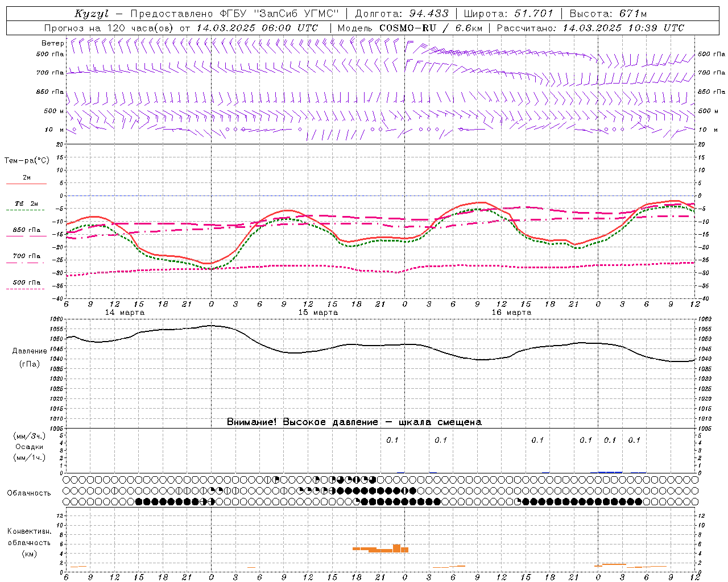
Task: Click the Модель COSMO-RU / 6.6км label
Action: pos(409,28)
